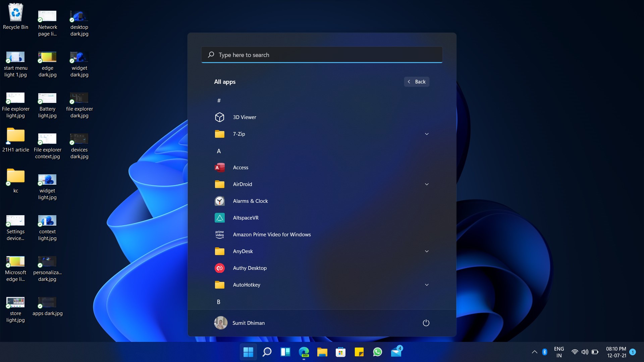Launch AltspaceVR app icon

click(220, 218)
